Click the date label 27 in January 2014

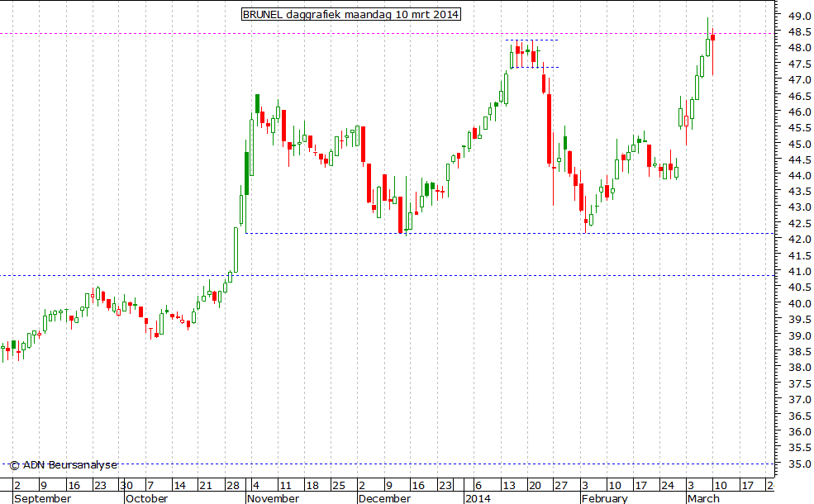tap(560, 486)
